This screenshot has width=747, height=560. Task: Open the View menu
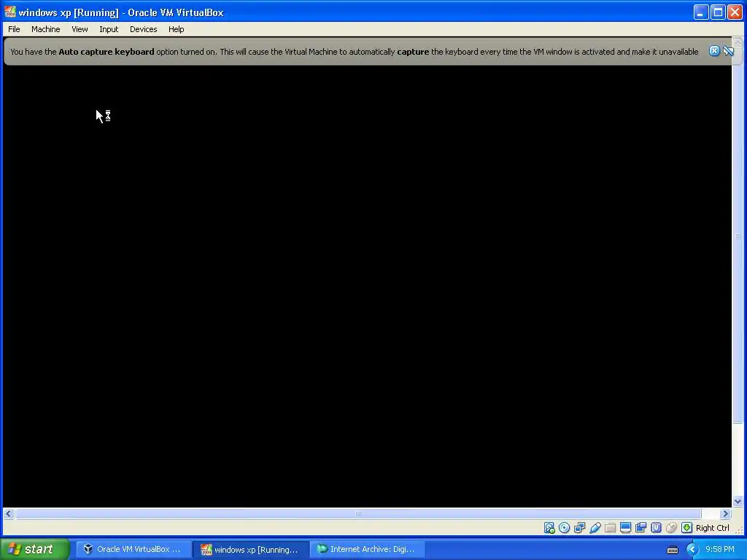pos(80,29)
